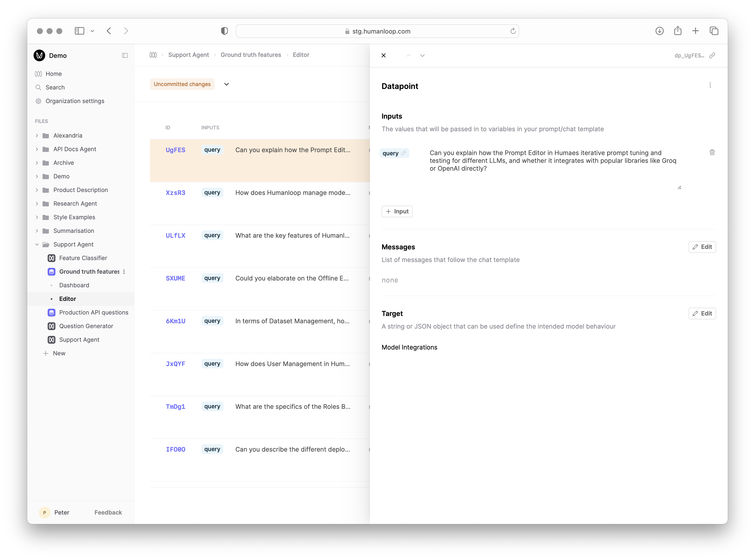Click Support Agent in the breadcrumb
755x560 pixels.
pos(188,55)
